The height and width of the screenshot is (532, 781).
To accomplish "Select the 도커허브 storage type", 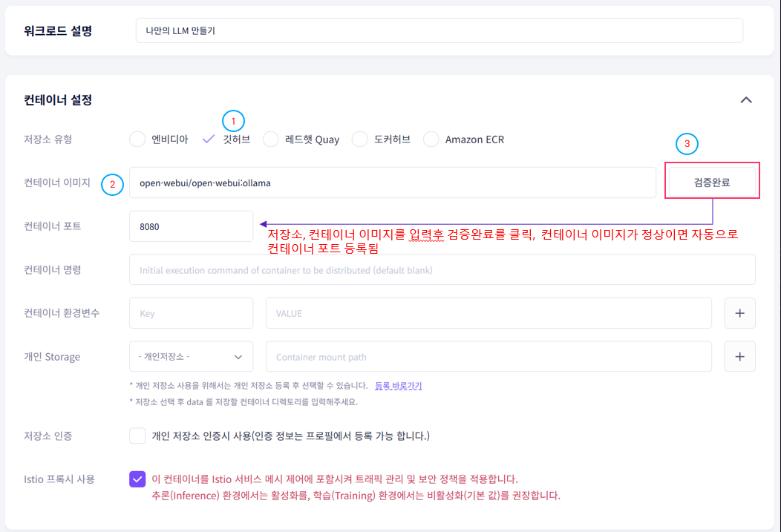I will click(359, 139).
